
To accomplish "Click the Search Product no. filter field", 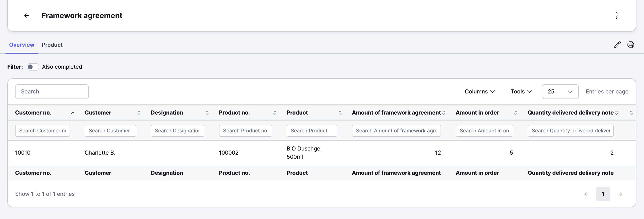I will coord(245,131).
